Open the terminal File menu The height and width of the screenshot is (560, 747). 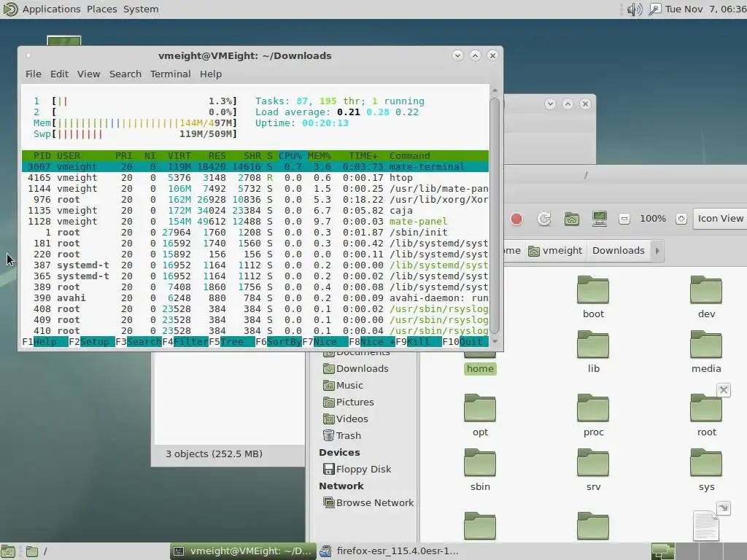click(x=34, y=74)
